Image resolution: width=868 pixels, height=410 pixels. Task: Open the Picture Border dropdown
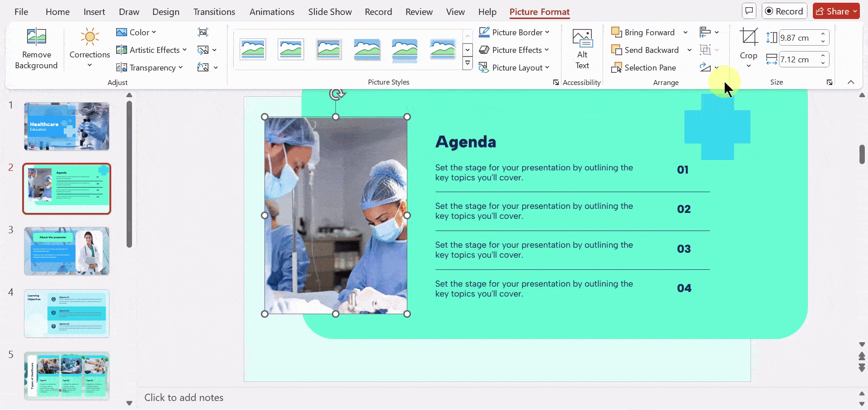[514, 32]
